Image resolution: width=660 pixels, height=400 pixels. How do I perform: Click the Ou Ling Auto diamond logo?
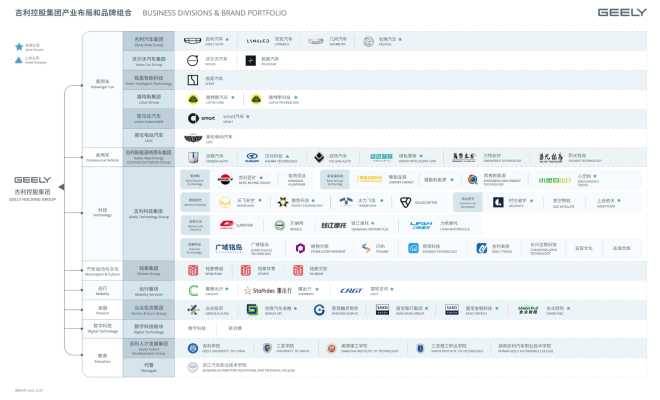pyautogui.click(x=319, y=157)
